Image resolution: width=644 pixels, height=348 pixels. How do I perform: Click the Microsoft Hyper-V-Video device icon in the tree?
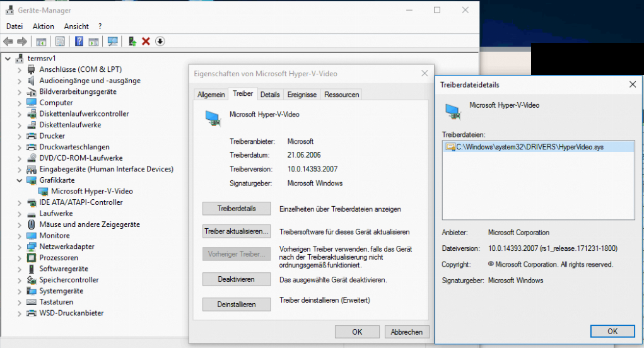point(43,191)
